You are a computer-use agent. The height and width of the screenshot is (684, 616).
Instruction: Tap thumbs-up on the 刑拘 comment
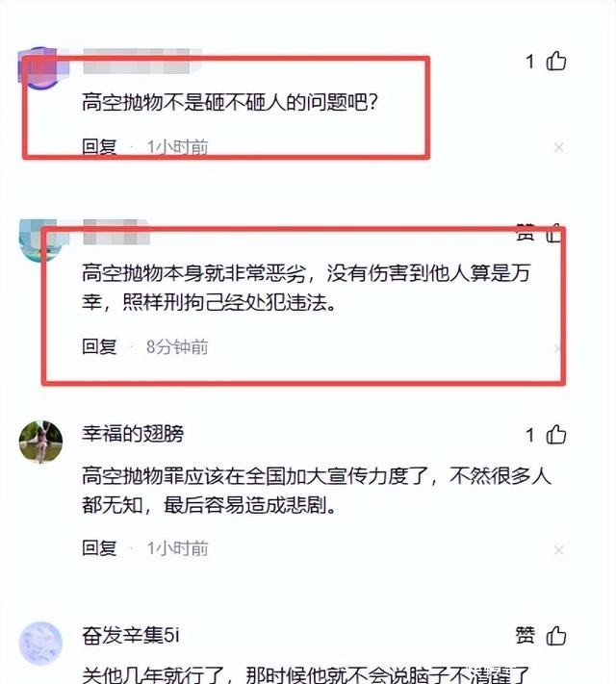pyautogui.click(x=553, y=233)
